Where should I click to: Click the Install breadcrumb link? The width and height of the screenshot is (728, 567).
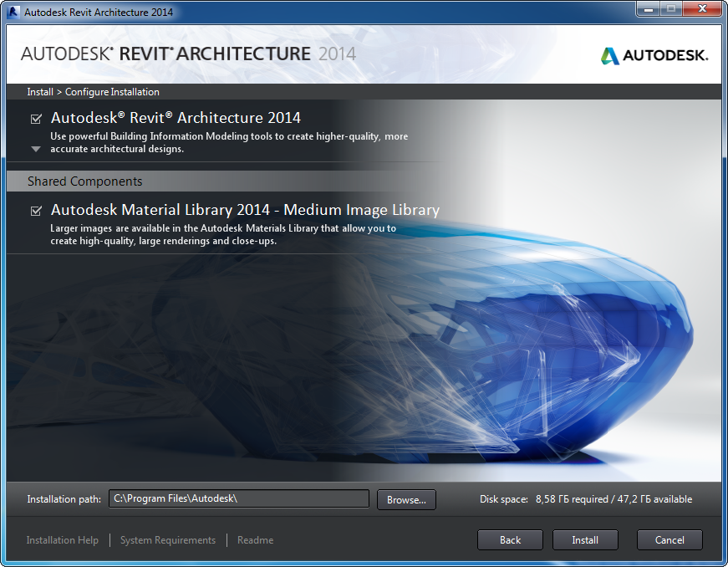(x=39, y=92)
